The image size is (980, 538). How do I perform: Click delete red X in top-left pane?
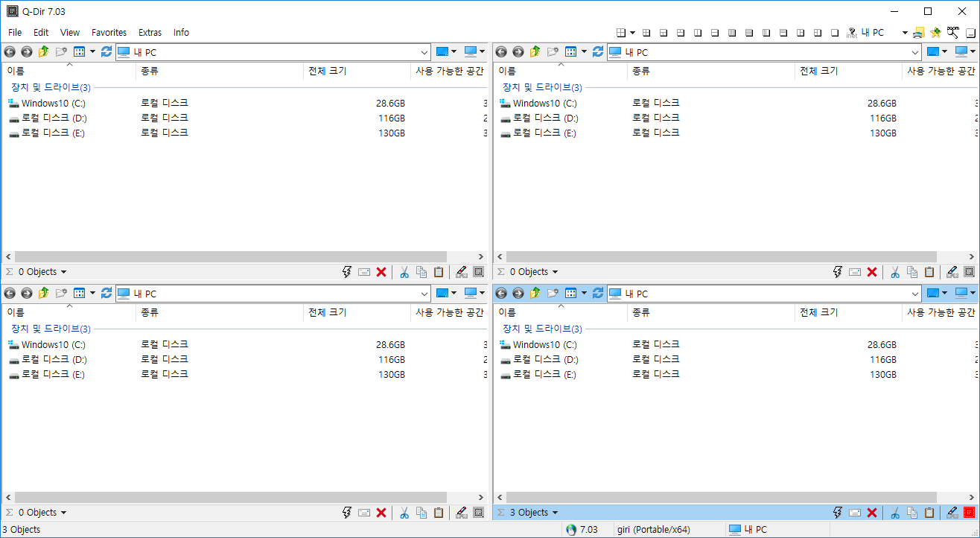pyautogui.click(x=381, y=272)
